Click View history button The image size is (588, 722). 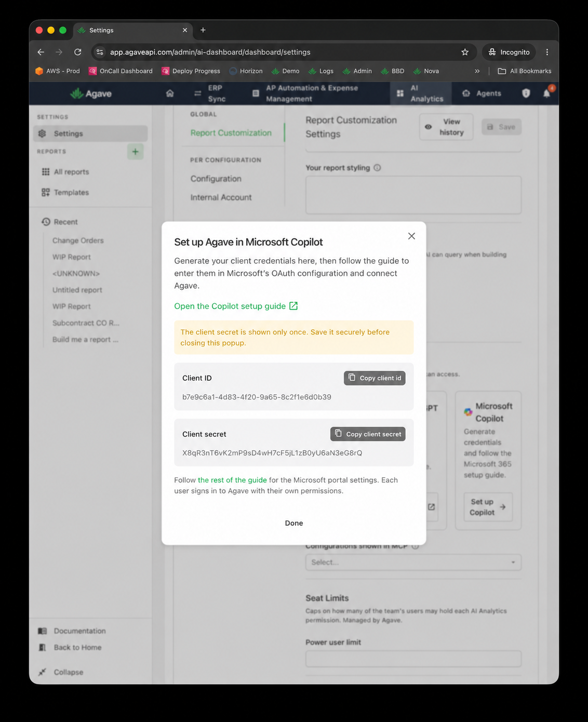tap(446, 127)
